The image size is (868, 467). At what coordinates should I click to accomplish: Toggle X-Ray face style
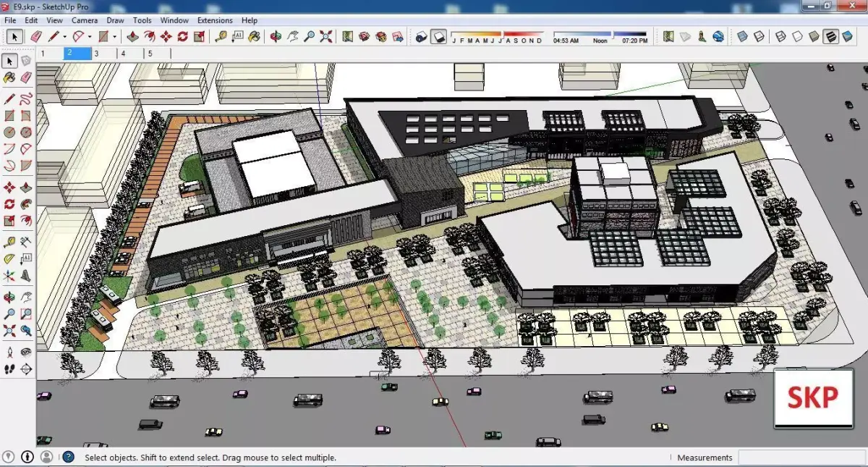click(742, 36)
